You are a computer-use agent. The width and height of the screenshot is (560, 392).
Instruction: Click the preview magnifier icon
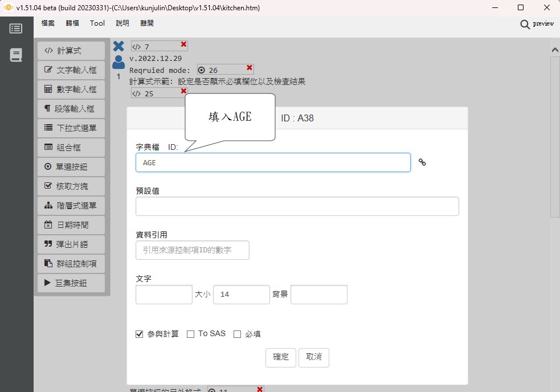tap(525, 24)
